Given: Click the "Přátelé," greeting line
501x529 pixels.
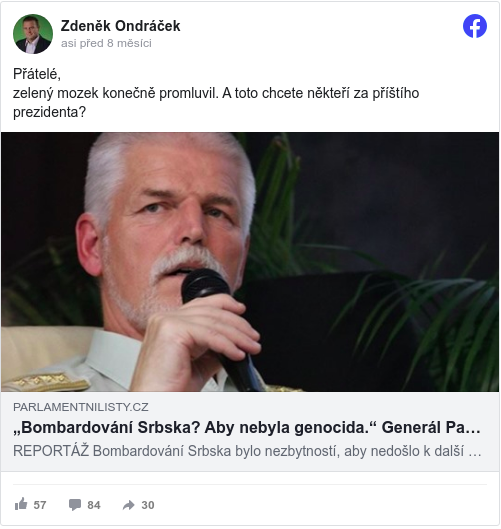Looking at the screenshot, I should pyautogui.click(x=37, y=74).
